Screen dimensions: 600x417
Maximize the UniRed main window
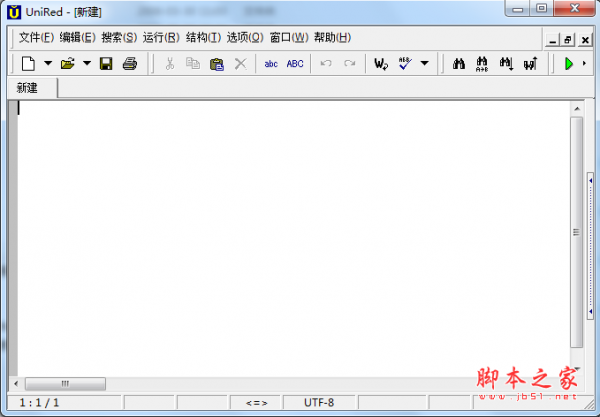(x=541, y=8)
